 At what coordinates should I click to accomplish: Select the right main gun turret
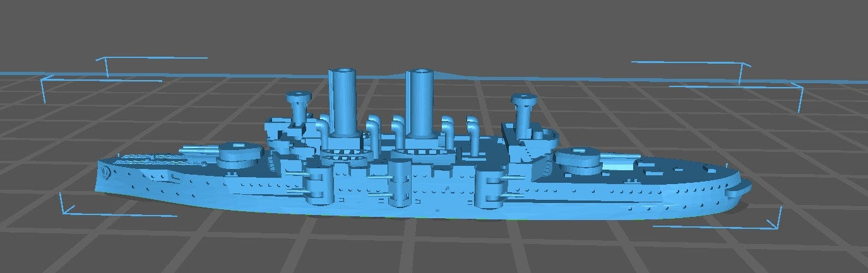pos(578,159)
